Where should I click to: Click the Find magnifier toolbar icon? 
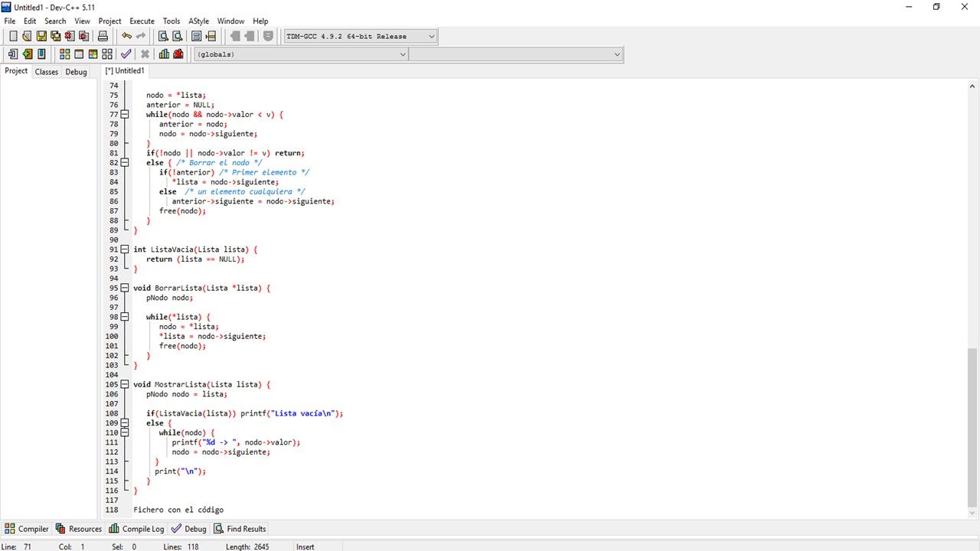(163, 36)
